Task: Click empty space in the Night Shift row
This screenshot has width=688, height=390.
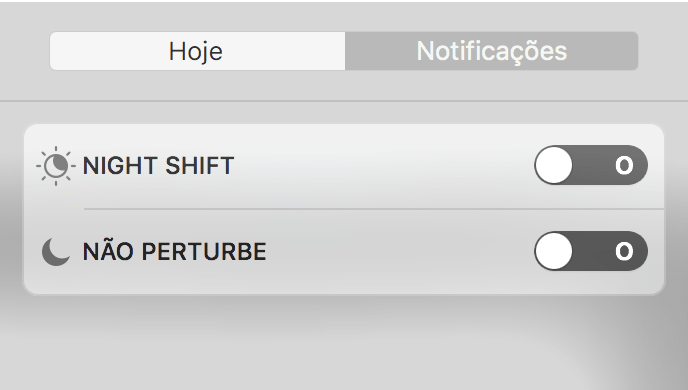Action: (x=384, y=166)
